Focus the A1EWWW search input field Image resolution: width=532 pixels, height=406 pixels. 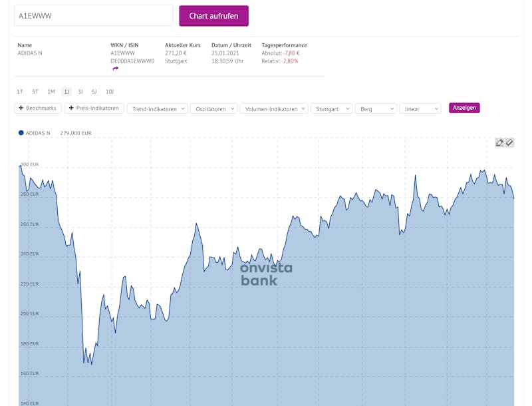tap(94, 15)
